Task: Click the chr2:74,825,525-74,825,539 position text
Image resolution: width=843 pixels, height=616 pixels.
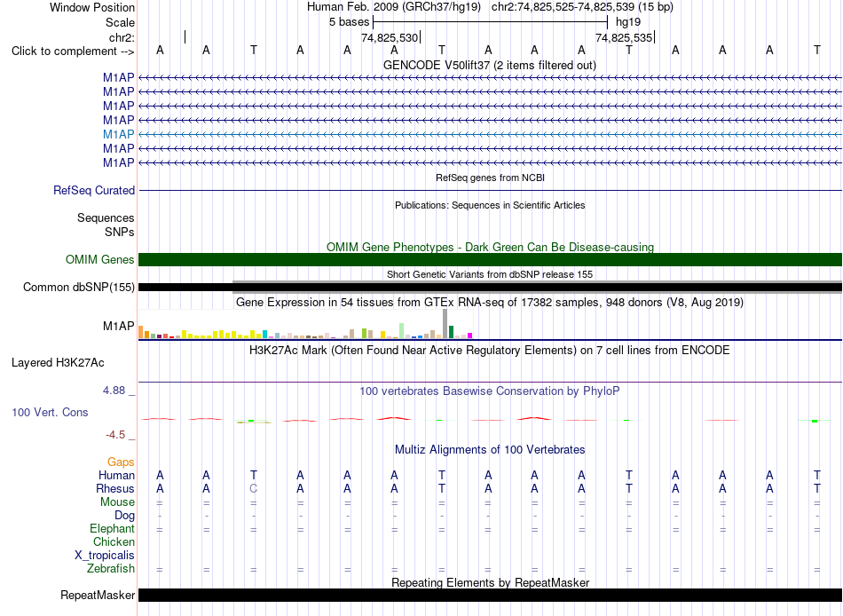Action: pyautogui.click(x=582, y=7)
